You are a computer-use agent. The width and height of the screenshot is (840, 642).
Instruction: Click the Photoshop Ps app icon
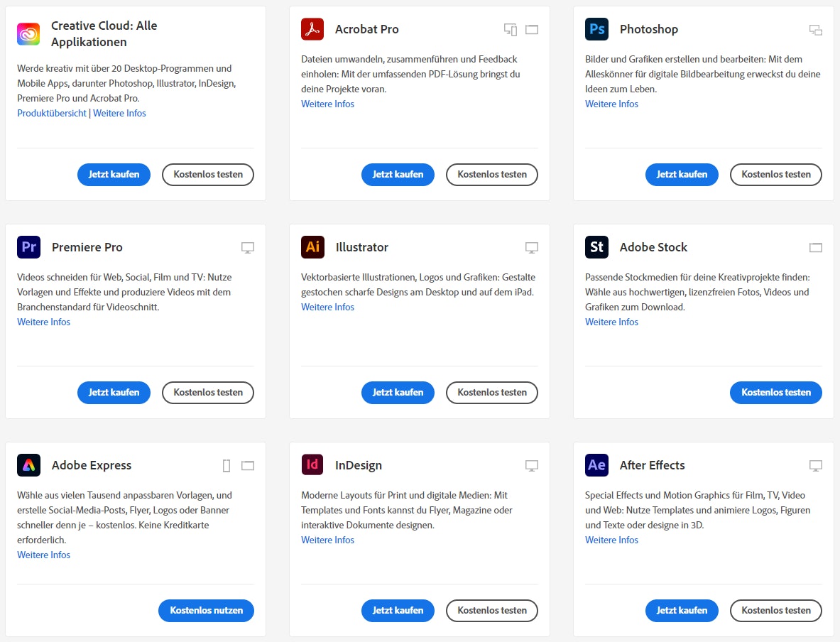pos(596,29)
